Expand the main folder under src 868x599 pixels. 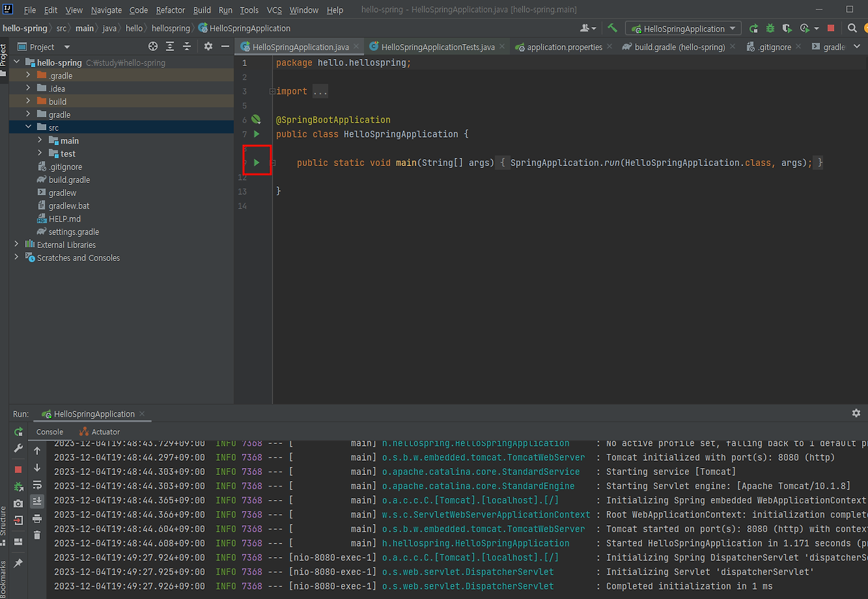pyautogui.click(x=40, y=140)
